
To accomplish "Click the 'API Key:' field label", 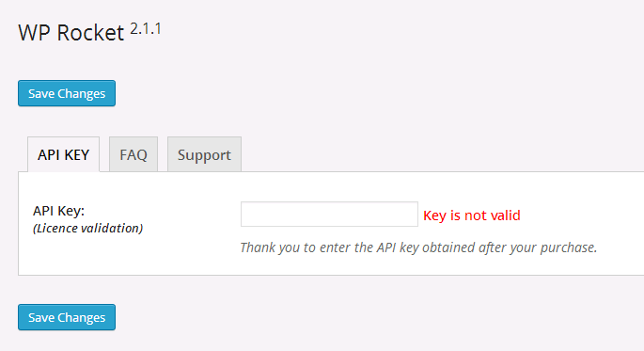I will (x=58, y=211).
